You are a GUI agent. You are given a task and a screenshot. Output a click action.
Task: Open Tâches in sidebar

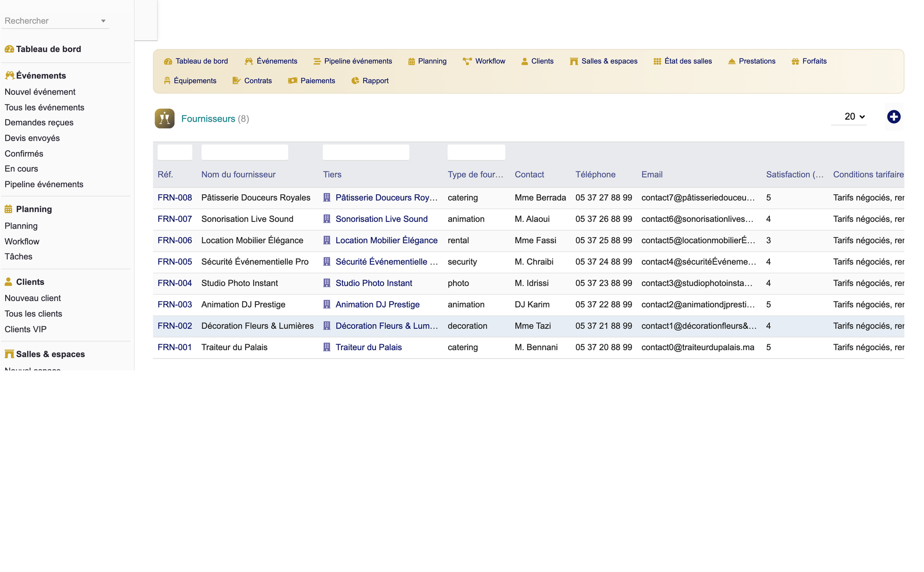click(19, 257)
